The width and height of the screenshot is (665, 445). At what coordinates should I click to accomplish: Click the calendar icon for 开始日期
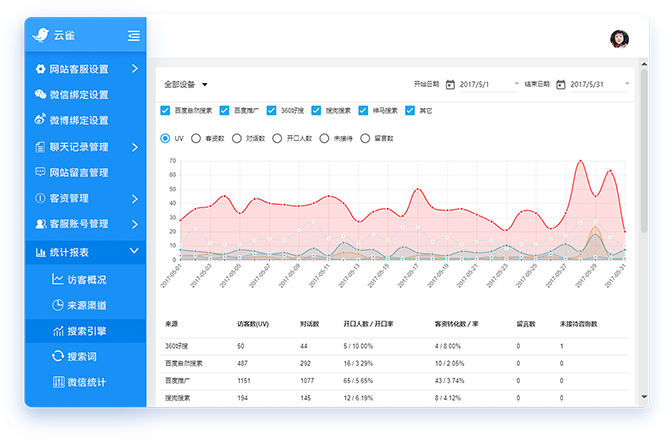coord(450,84)
